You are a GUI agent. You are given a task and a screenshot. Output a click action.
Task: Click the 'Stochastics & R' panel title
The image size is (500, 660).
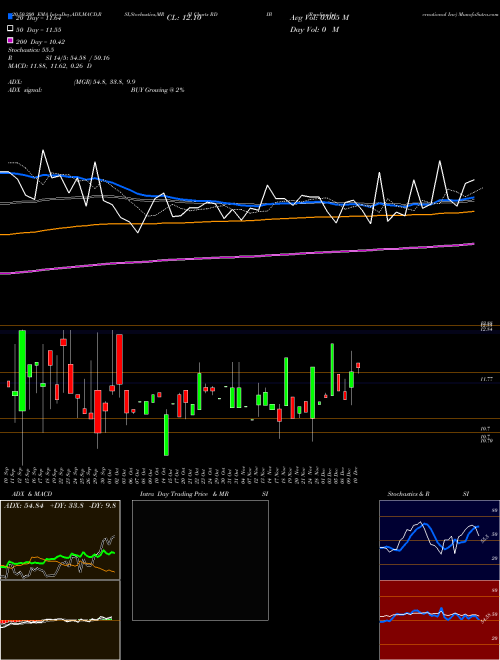408,494
